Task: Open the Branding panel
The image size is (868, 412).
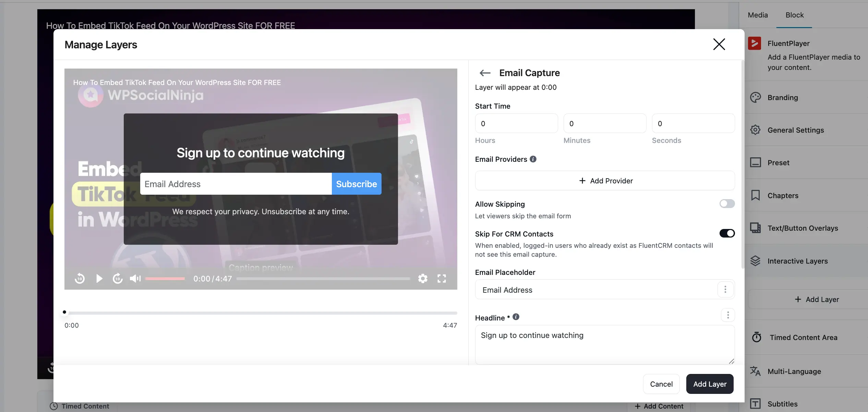Action: pos(806,97)
